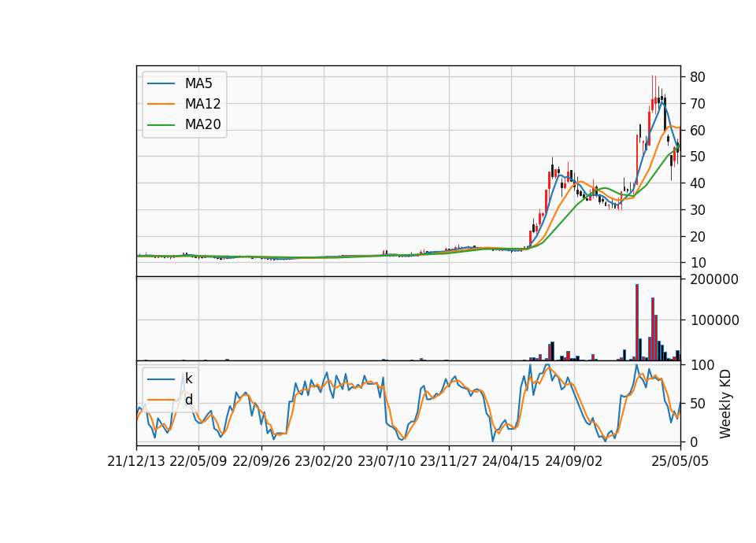This screenshot has height=543, width=756.
Task: Click the 23/02/20 date tick label
Action: (324, 461)
